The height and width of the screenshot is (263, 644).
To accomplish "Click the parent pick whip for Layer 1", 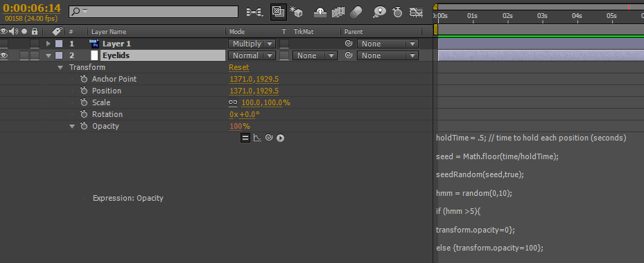I will point(349,44).
